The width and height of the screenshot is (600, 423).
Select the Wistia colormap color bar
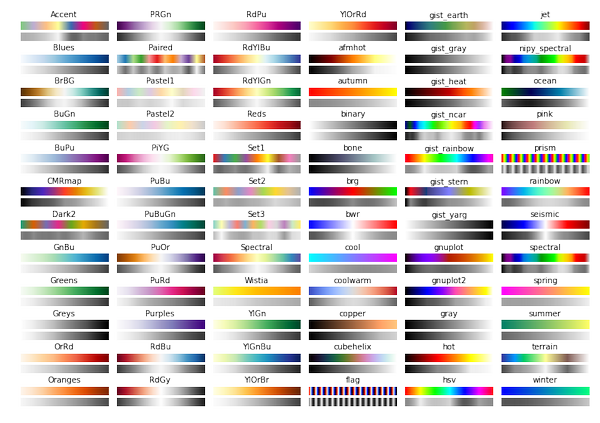[x=257, y=291]
